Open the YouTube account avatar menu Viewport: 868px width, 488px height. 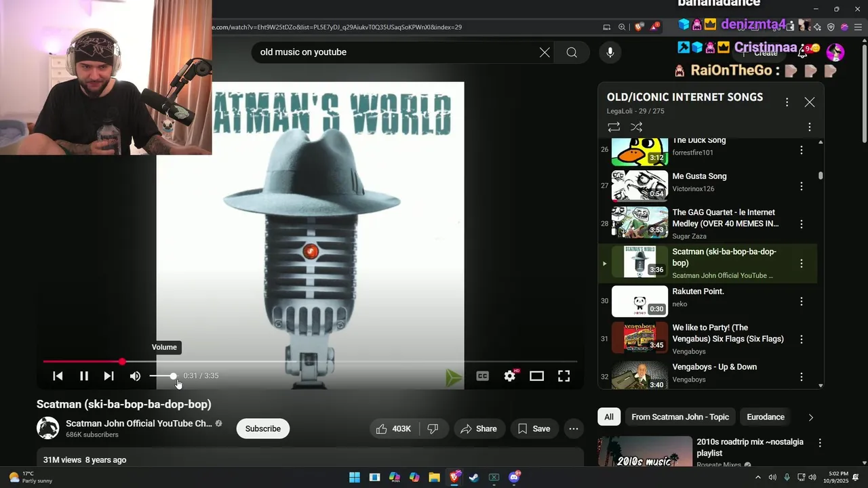tap(835, 52)
